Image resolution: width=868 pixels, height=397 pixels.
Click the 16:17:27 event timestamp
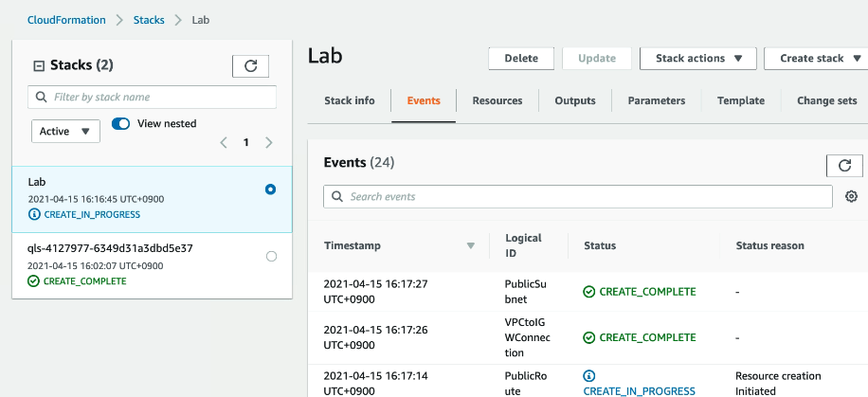tap(376, 292)
